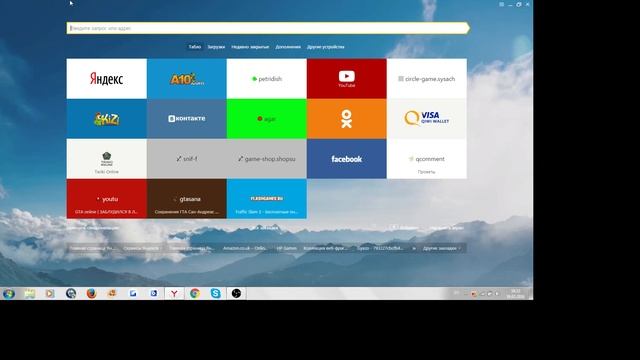
Task: Open the green agar tile
Action: (267, 118)
